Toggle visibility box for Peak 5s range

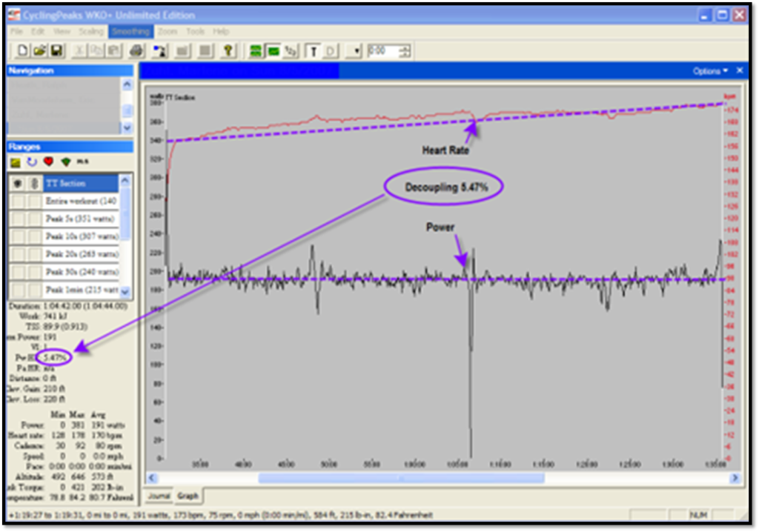(18, 219)
